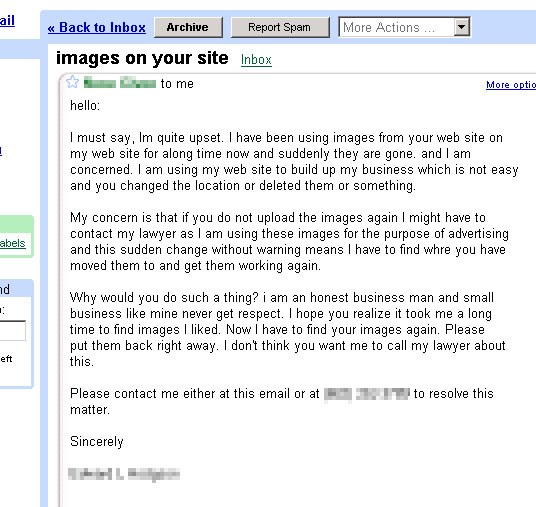The height and width of the screenshot is (507, 536).
Task: Expand the More Actions arrow button
Action: pos(461,27)
